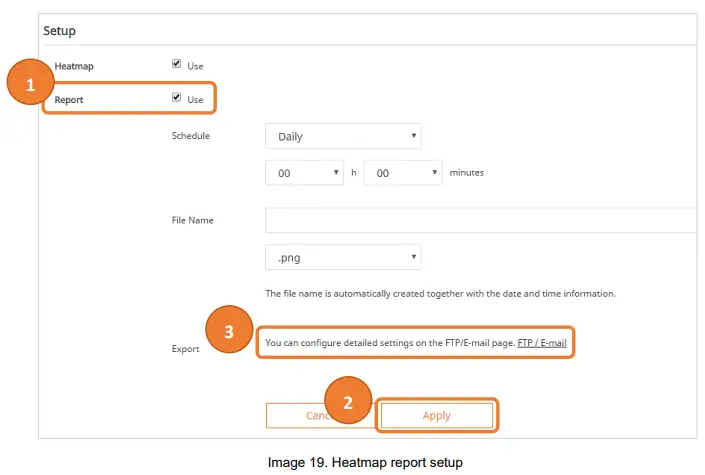Open the .png file format dropdown

[343, 257]
